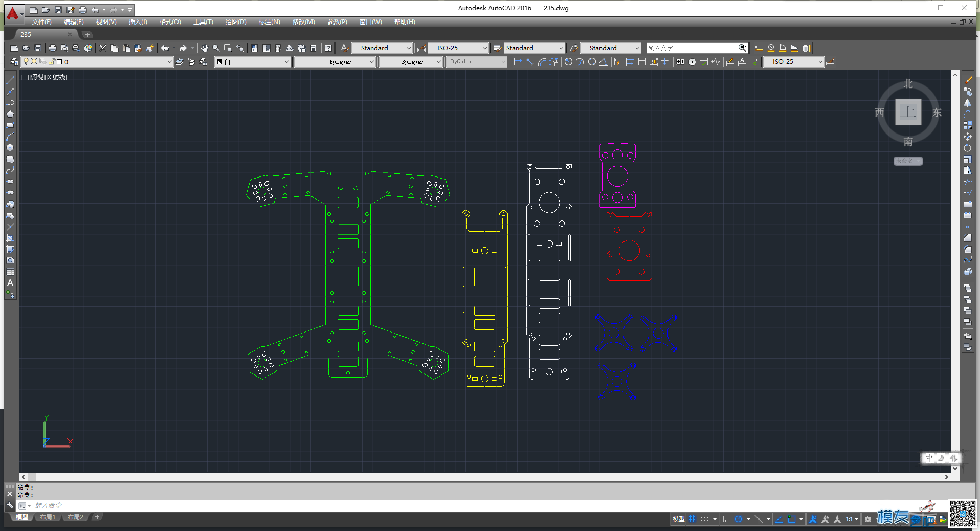Open the ISO-25 dimension style dropdown in styles toolbar
The height and width of the screenshot is (531, 980).
point(458,48)
